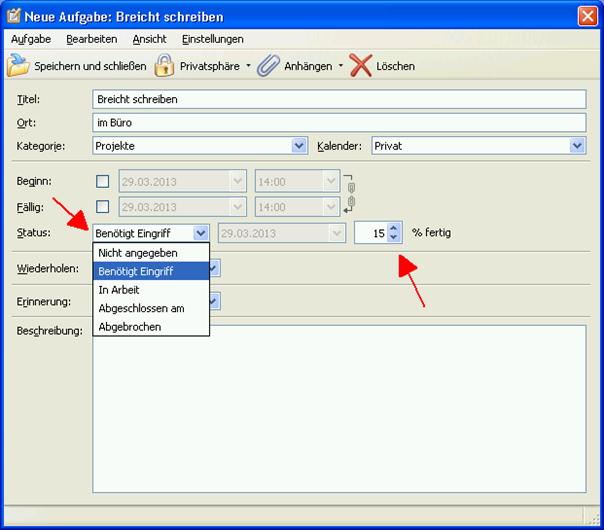
Task: Open the completion date dropdown beside Status
Action: [x=337, y=233]
